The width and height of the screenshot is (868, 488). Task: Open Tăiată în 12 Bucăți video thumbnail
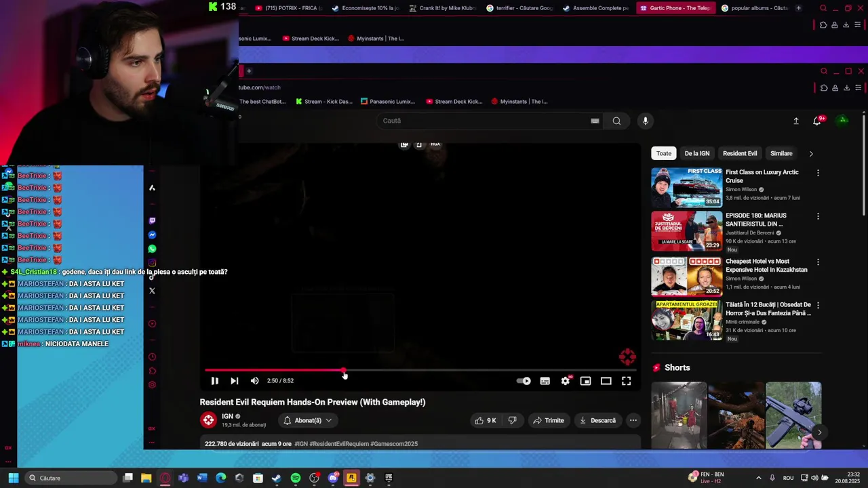[x=687, y=320]
